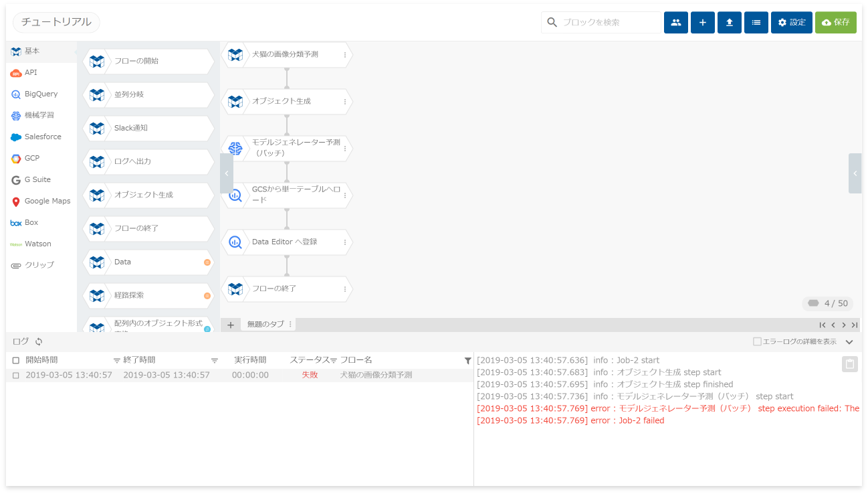Select GCSから単一テーブルへロード canvas block
Image resolution: width=868 pixels, height=494 pixels.
coord(287,195)
